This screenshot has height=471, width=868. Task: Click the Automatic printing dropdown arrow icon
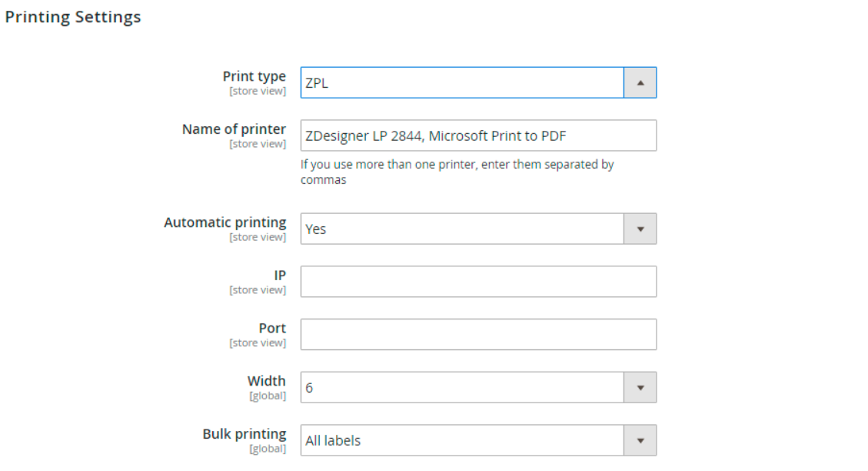tap(640, 229)
